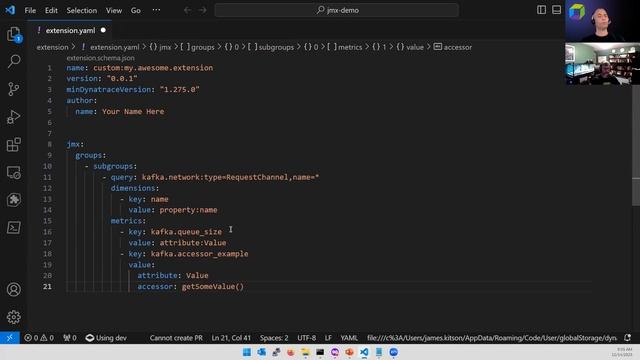Expand the overflow menu ellipsis
This screenshot has height=360, width=640.
156,10
